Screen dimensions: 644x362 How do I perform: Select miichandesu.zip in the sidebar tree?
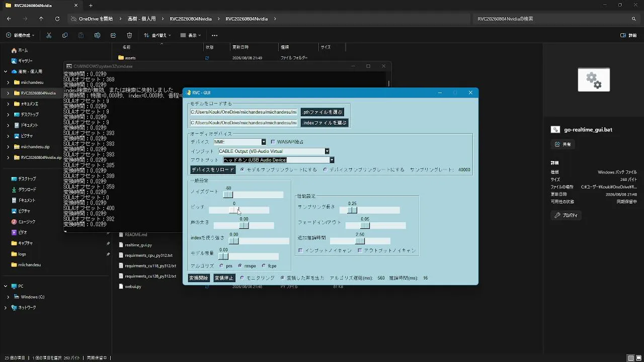tap(32, 147)
